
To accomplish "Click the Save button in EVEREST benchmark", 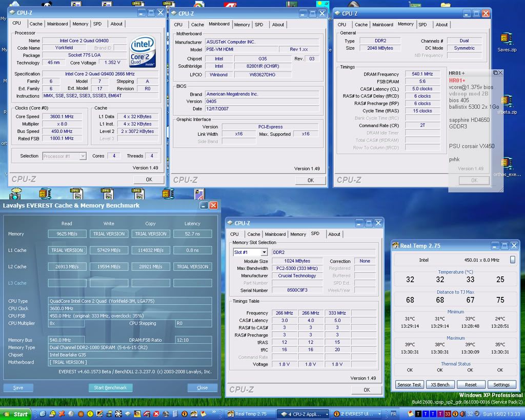I will click(x=18, y=388).
